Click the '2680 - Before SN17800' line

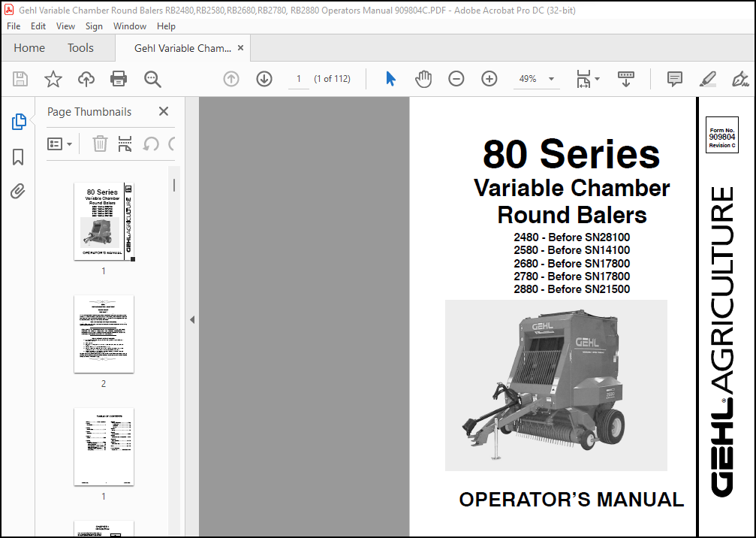tap(572, 264)
